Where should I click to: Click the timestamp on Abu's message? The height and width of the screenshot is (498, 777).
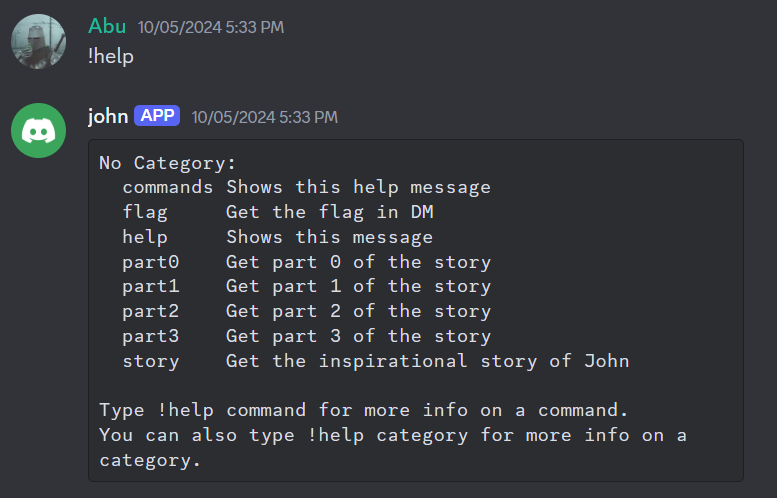click(210, 27)
